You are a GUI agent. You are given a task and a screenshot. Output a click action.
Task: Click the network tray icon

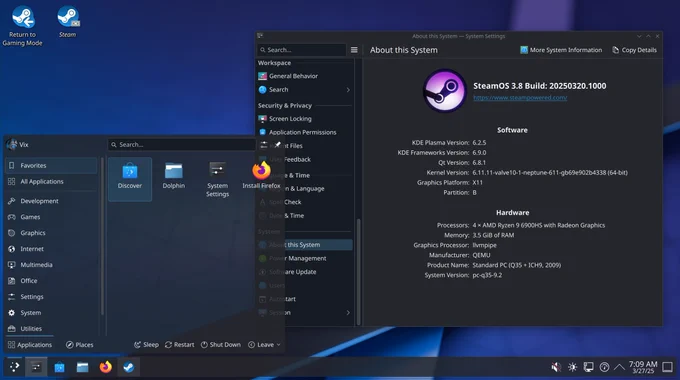point(604,367)
